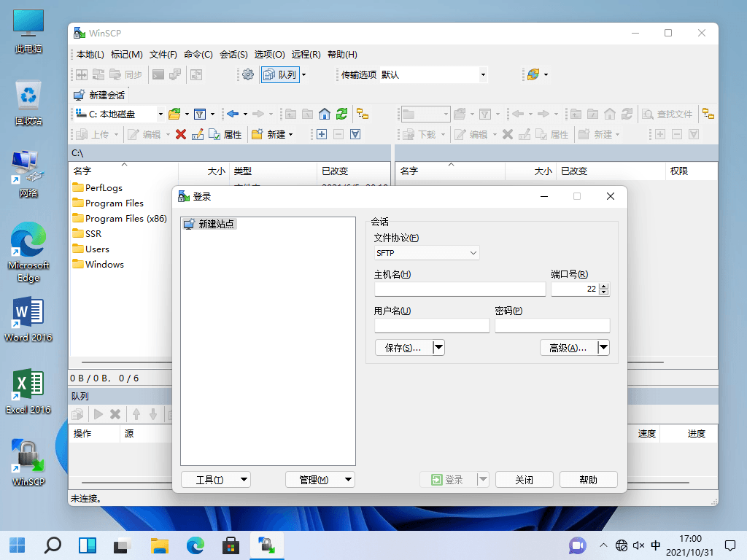The height and width of the screenshot is (560, 747).
Task: Click the local select files plus icon
Action: coord(322,134)
